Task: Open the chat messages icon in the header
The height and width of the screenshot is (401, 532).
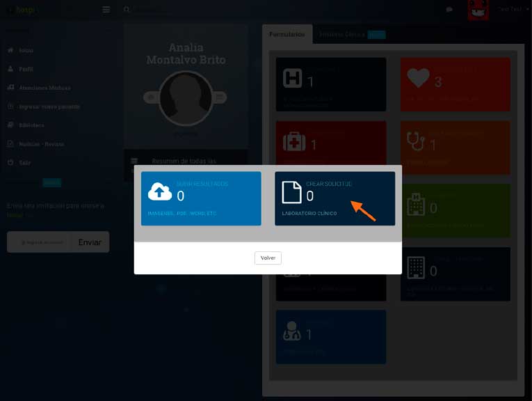Action: coord(449,10)
